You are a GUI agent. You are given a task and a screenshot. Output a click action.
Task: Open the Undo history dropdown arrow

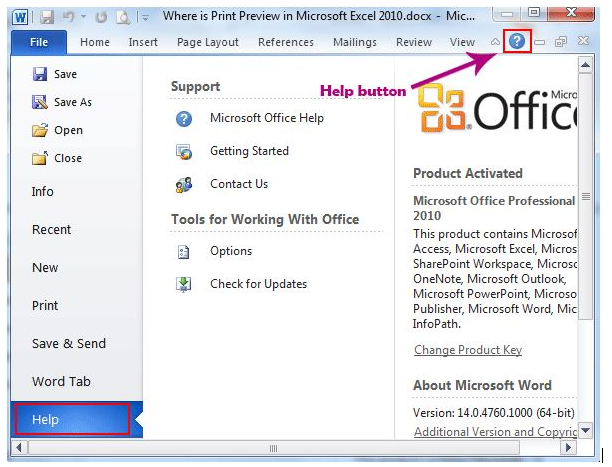click(83, 17)
